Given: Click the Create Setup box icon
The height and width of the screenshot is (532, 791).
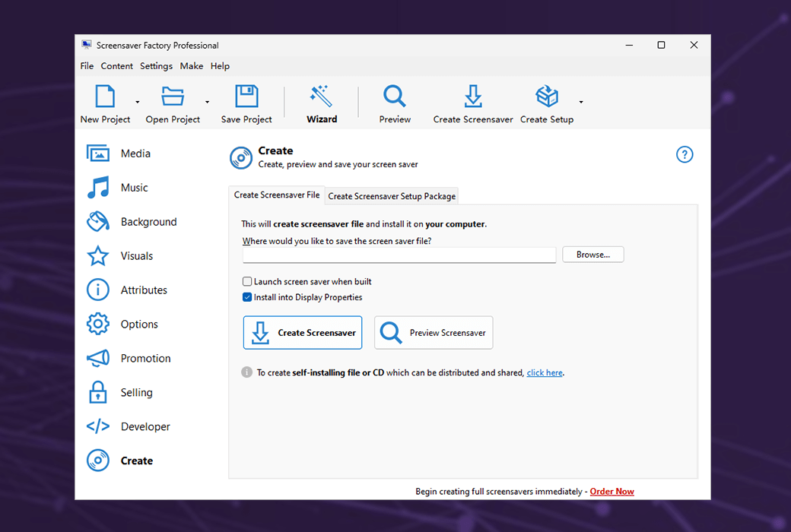Looking at the screenshot, I should [547, 96].
